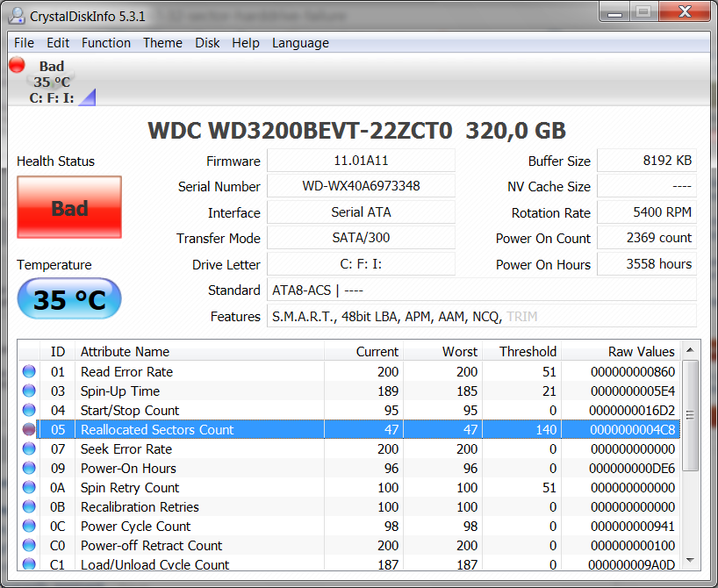Image resolution: width=718 pixels, height=588 pixels.
Task: Click the Current column header
Action: point(363,352)
